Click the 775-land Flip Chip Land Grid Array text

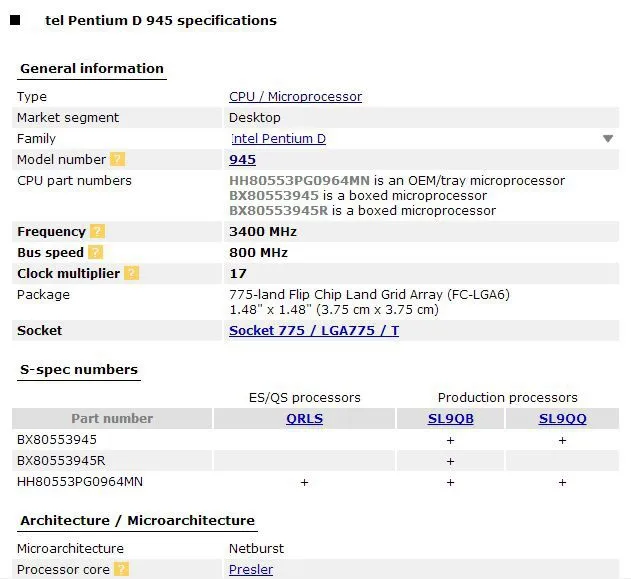(369, 295)
